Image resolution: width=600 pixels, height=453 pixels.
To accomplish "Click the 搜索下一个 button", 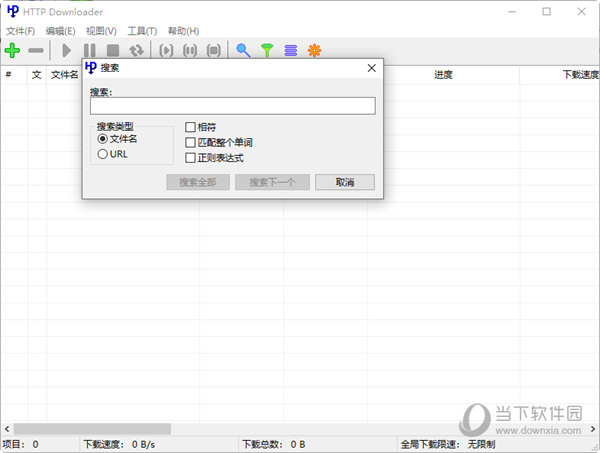I will (x=272, y=182).
